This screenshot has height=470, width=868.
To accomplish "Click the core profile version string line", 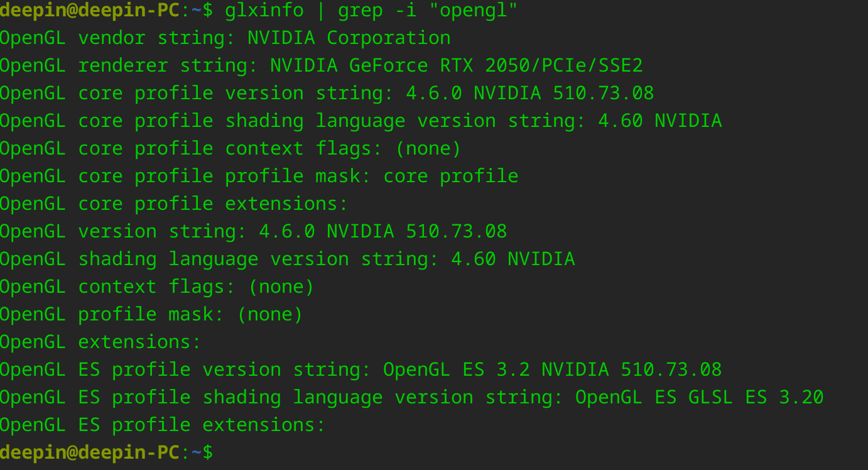I will click(x=327, y=93).
